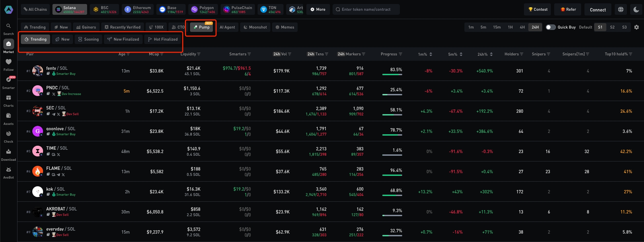The width and height of the screenshot is (644, 242).
Task: Focus the token name search field
Action: coord(367,9)
